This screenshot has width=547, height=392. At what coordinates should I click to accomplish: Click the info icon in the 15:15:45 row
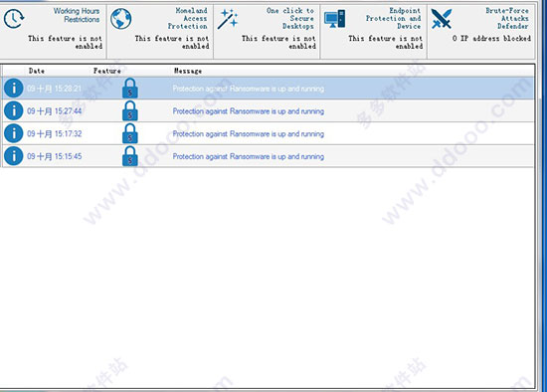[14, 156]
